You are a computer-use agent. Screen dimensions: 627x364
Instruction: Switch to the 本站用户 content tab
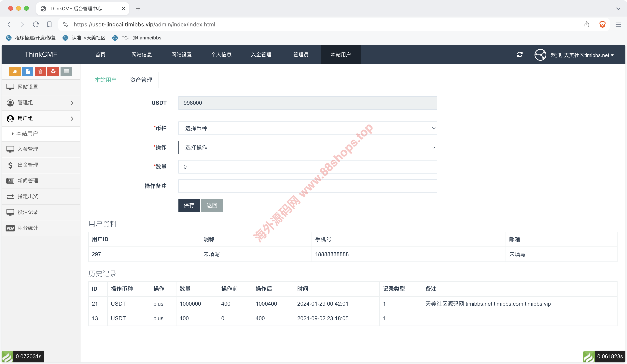point(105,80)
